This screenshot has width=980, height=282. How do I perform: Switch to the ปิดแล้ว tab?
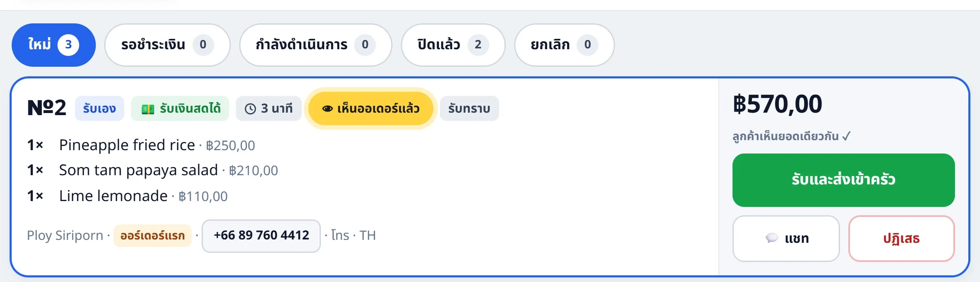click(x=453, y=45)
